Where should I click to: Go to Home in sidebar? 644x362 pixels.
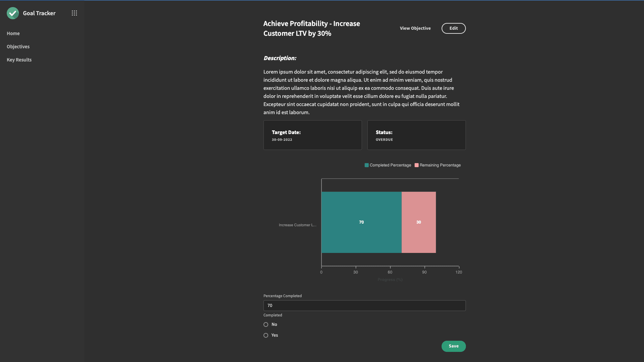coord(13,33)
